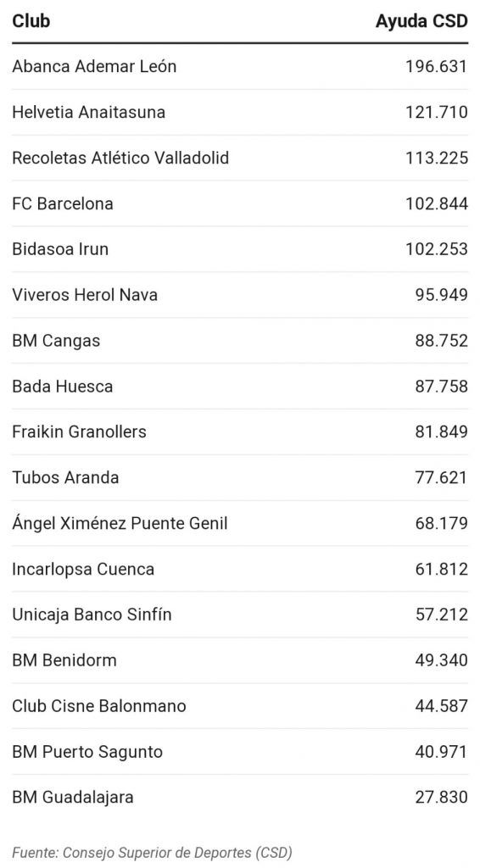The height and width of the screenshot is (868, 480).
Task: Click the Fuente Consejo Superior de Deportes footnote
Action: coord(152,853)
